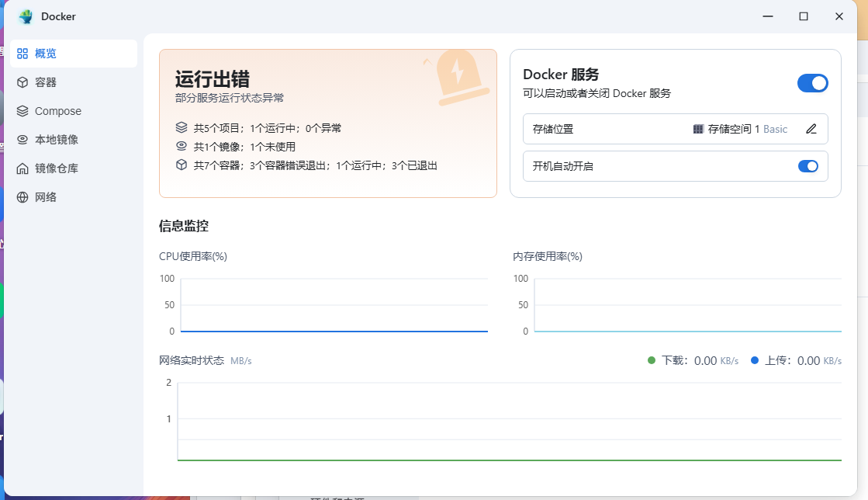The width and height of the screenshot is (868, 500).
Task: Click the pencil icon to edit 存储位置
Action: point(811,129)
